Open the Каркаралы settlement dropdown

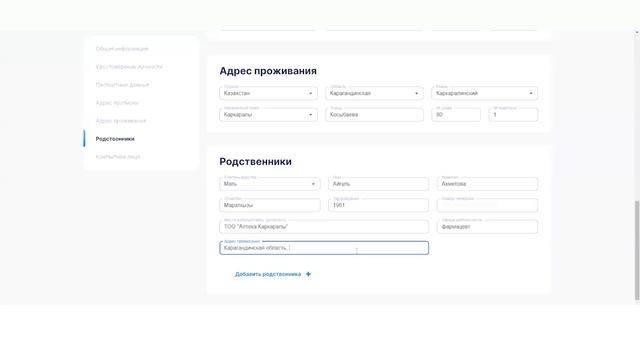(x=269, y=115)
